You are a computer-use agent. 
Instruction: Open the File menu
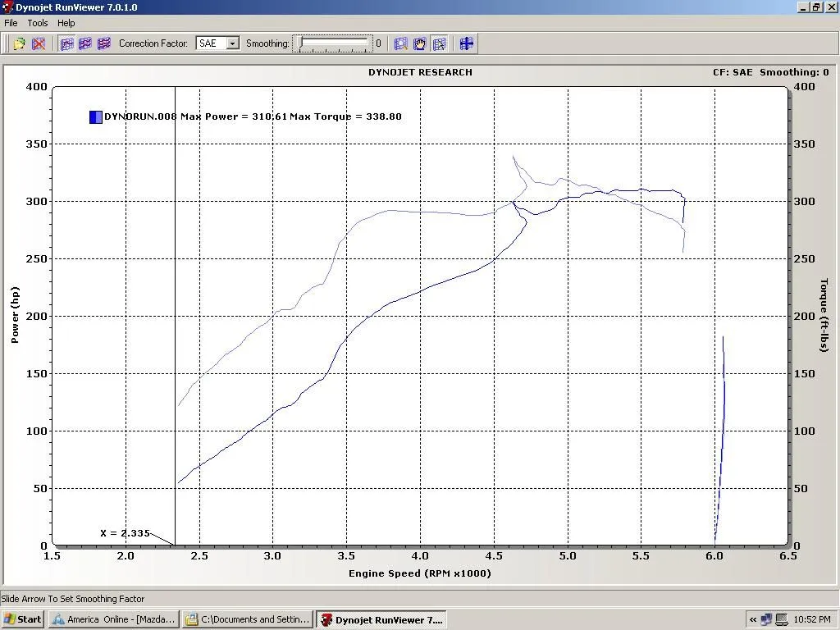11,23
